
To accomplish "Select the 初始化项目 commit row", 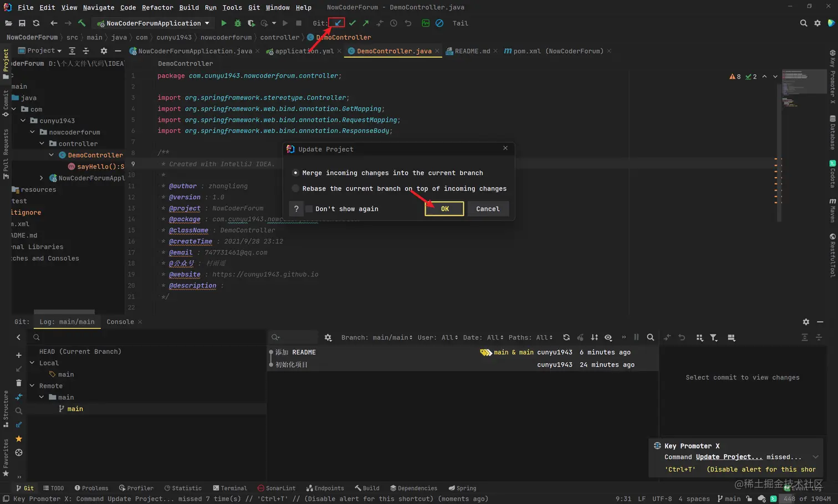I will (x=463, y=364).
